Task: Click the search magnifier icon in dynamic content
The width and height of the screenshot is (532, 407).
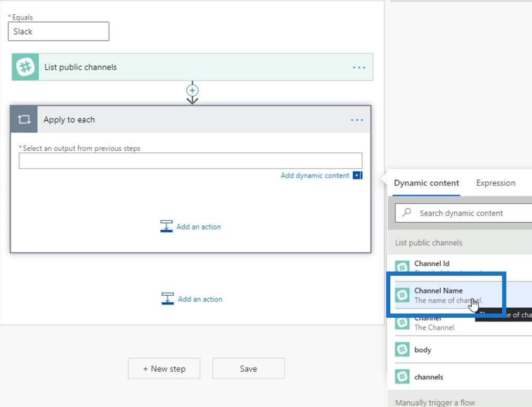Action: [407, 213]
